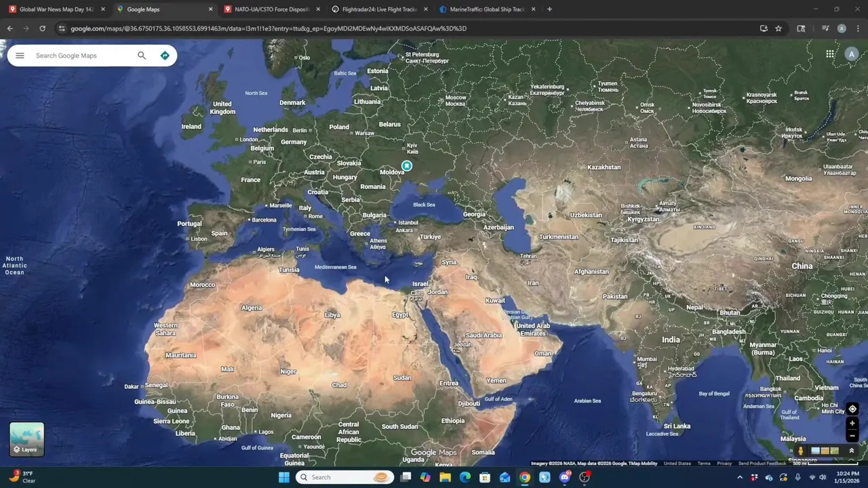Image resolution: width=868 pixels, height=488 pixels.
Task: Click the Show Your Location button
Action: tap(852, 409)
